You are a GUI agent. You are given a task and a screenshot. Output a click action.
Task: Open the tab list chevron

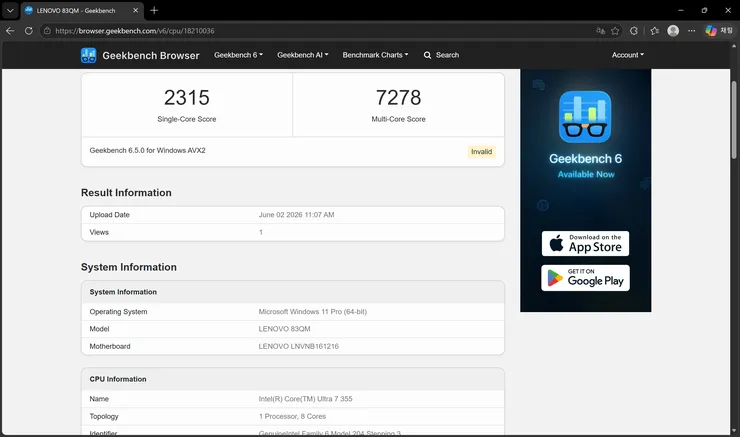pos(10,10)
